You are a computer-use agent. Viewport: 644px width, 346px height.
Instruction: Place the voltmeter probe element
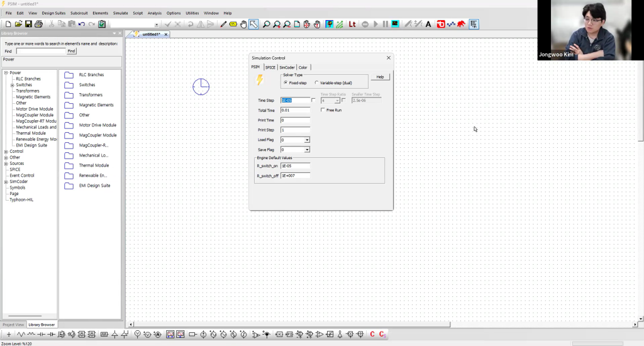click(x=138, y=335)
